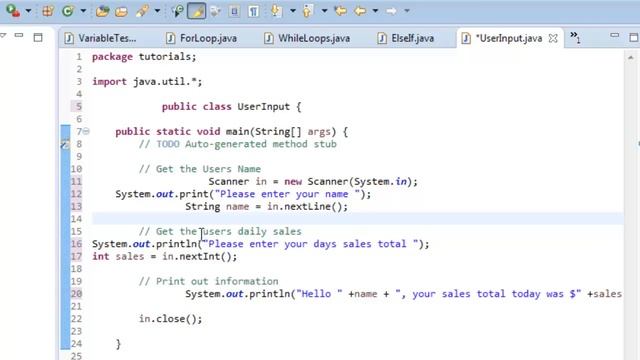Screen dimensions: 640x360
Task: Expand the New Java Class dropdown arrow
Action: (x=83, y=11)
